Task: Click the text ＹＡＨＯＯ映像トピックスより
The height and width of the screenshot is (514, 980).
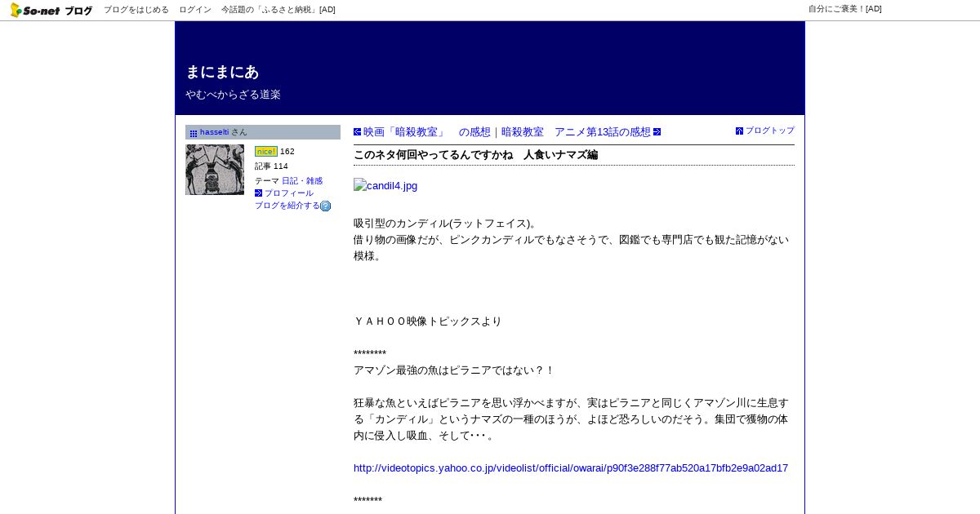Action: pyautogui.click(x=428, y=321)
